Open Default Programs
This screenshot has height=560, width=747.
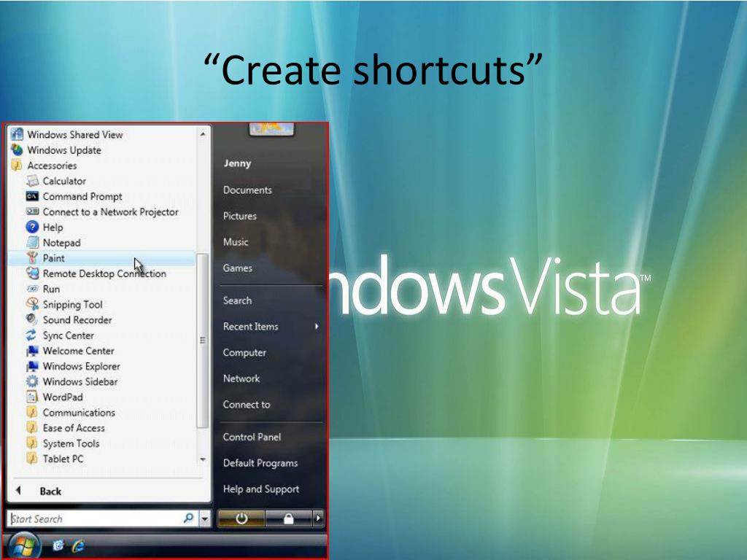pos(260,463)
